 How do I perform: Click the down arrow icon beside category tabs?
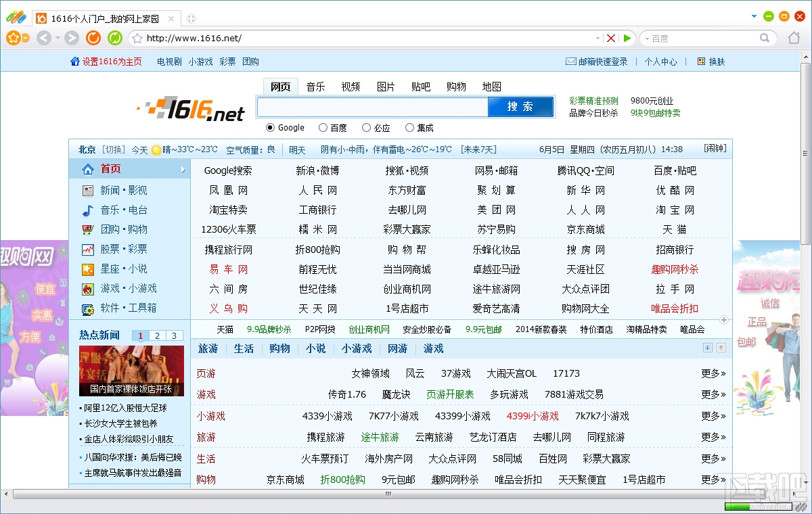708,348
